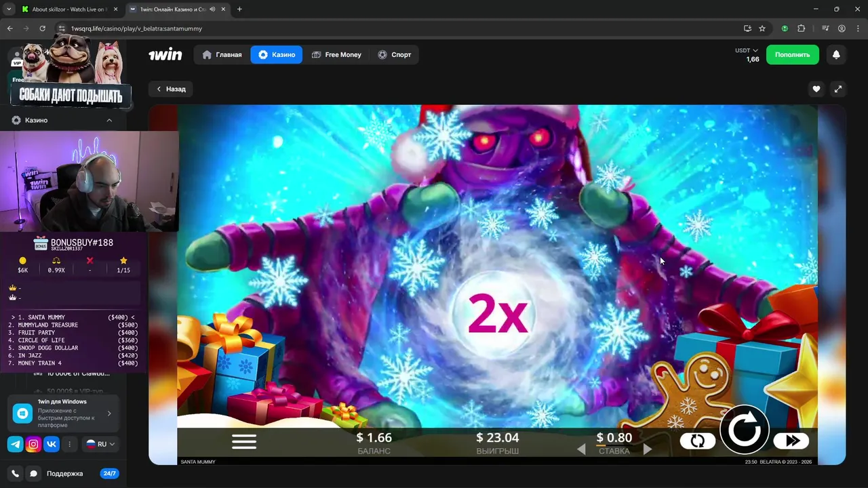Open the 1win для Windows app banner
This screenshot has height=488, width=868.
(x=63, y=413)
